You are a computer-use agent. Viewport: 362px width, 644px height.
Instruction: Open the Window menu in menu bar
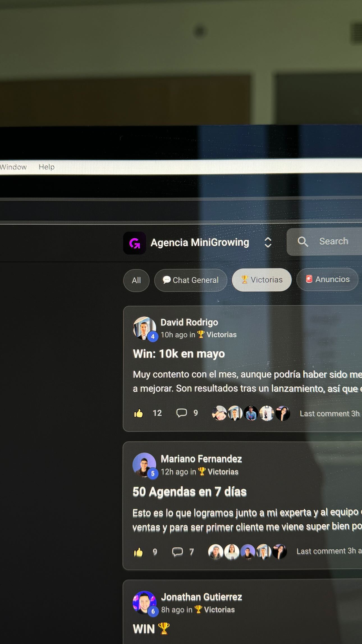[x=13, y=167]
